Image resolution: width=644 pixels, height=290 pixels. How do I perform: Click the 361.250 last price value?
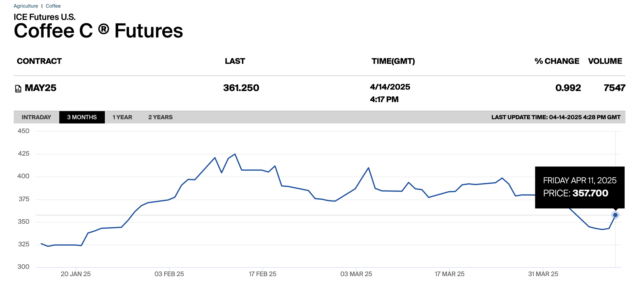(241, 88)
